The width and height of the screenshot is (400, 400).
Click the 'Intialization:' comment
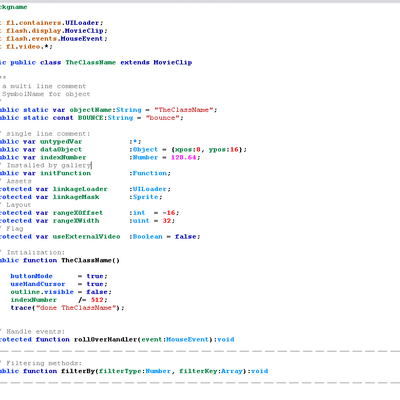[36, 252]
